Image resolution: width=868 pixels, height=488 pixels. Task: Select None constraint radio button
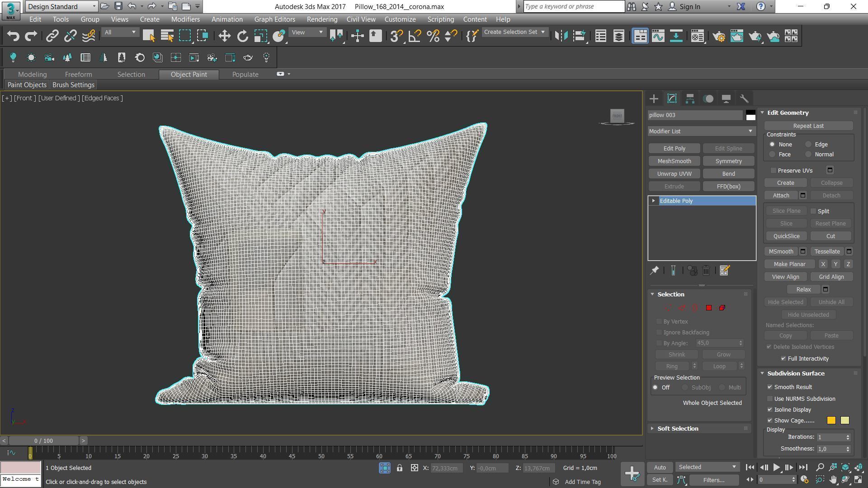(x=772, y=145)
